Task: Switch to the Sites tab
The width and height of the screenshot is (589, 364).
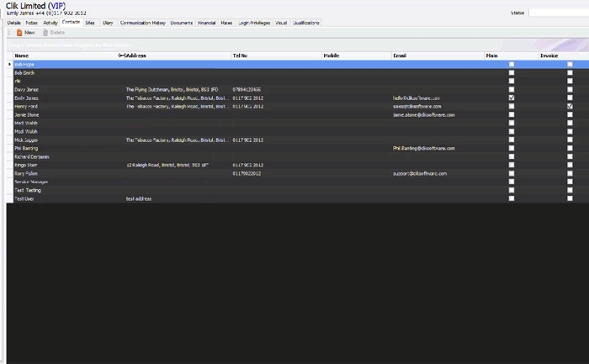Action: [90, 23]
